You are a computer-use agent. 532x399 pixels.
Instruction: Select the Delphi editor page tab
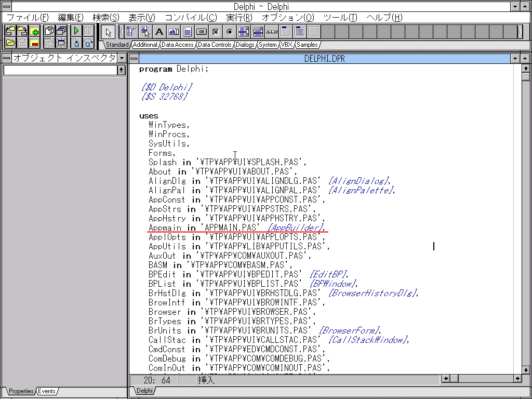(144, 391)
